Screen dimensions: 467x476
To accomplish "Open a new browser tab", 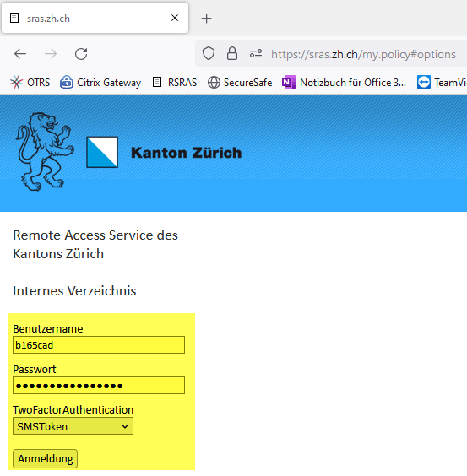I will tap(207, 19).
